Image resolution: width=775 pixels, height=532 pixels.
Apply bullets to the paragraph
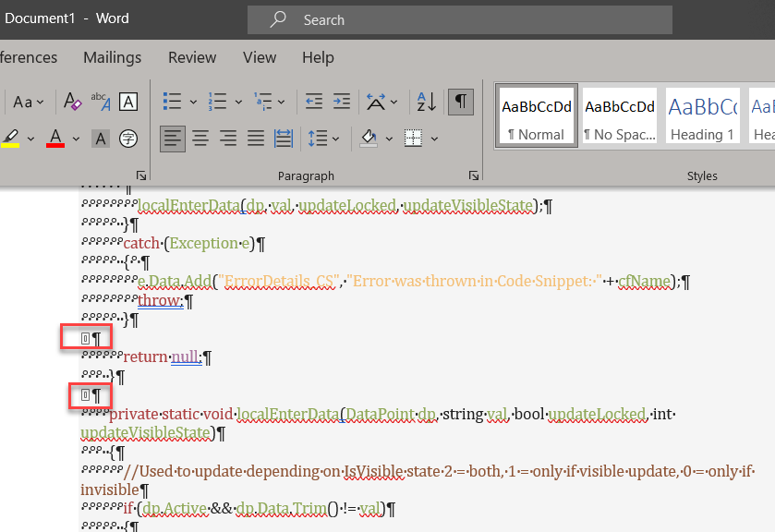tap(173, 102)
